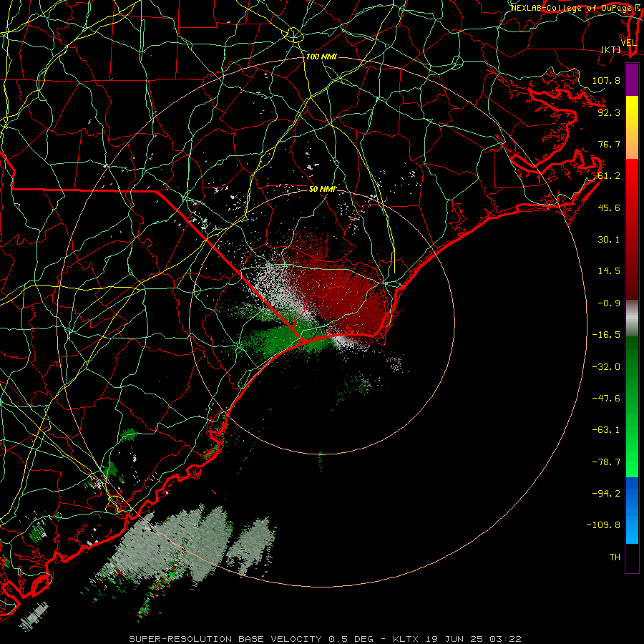The image size is (644, 644).
Task: Select the 61.2 scale value
Action: (x=609, y=176)
